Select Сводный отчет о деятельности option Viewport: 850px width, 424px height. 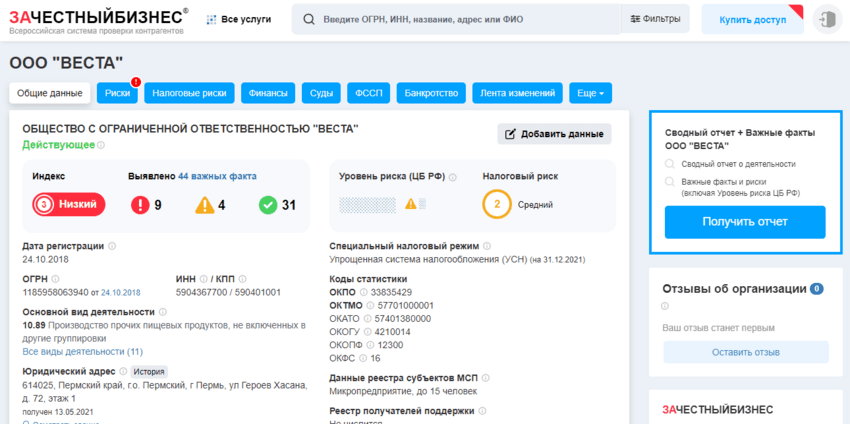pyautogui.click(x=731, y=164)
